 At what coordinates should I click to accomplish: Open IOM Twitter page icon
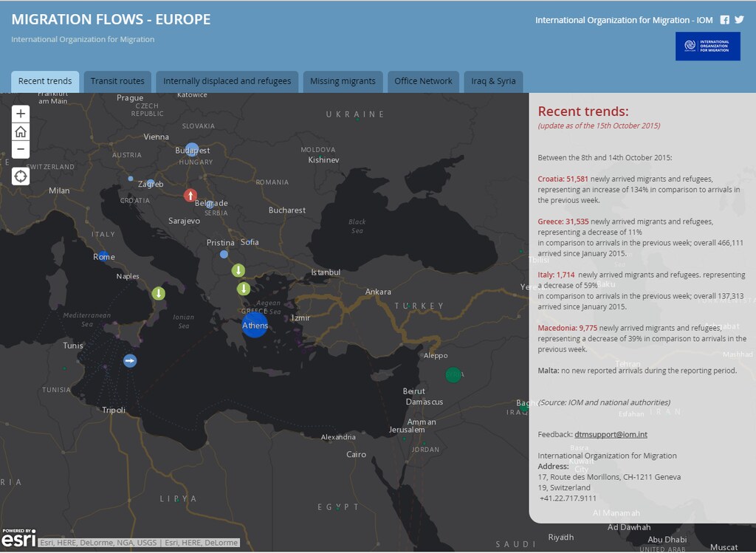(739, 20)
